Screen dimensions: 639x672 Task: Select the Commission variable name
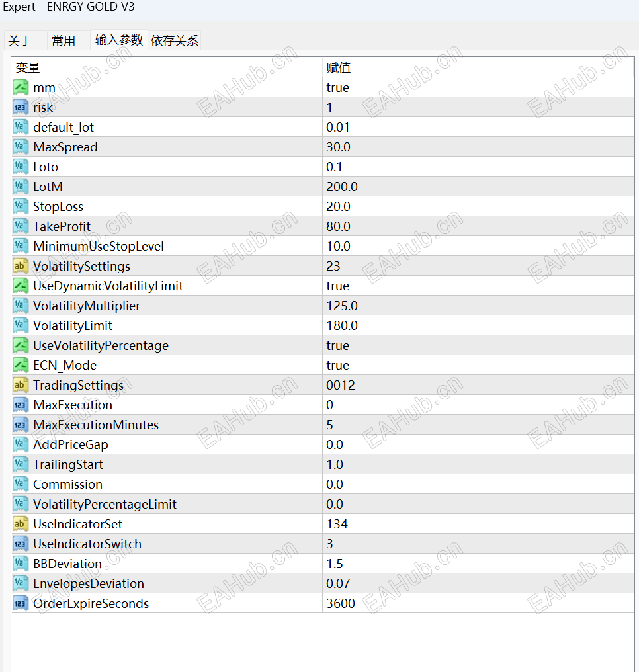click(x=67, y=484)
